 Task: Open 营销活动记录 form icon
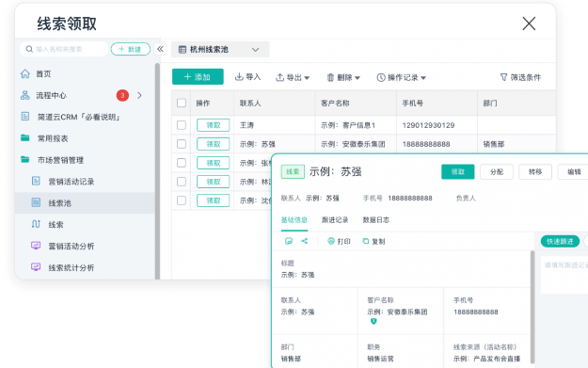point(36,182)
